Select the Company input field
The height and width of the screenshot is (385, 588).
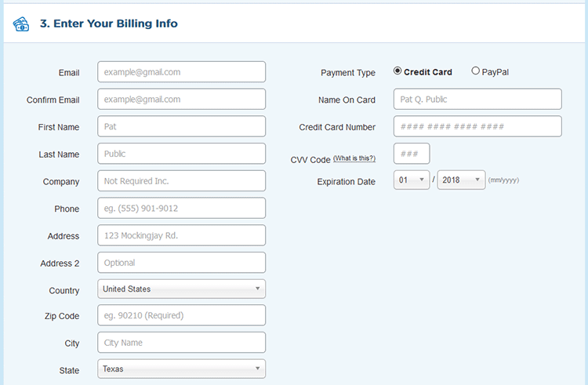182,180
